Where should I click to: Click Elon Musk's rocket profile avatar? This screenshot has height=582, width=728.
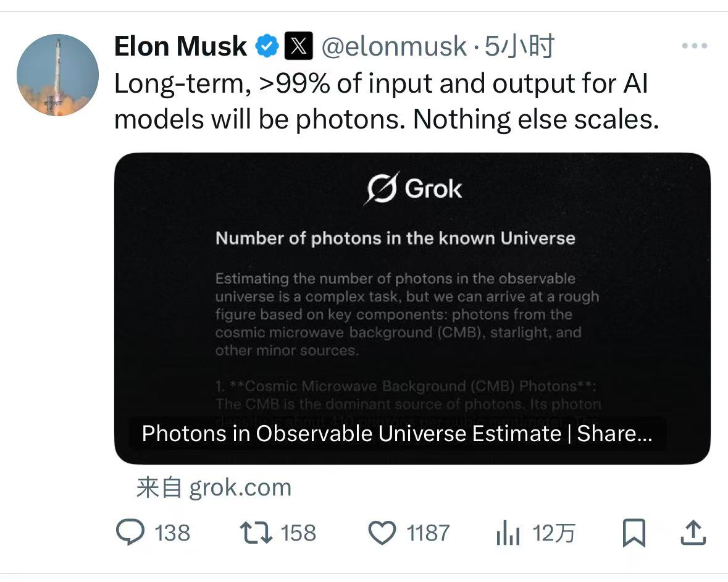(57, 75)
